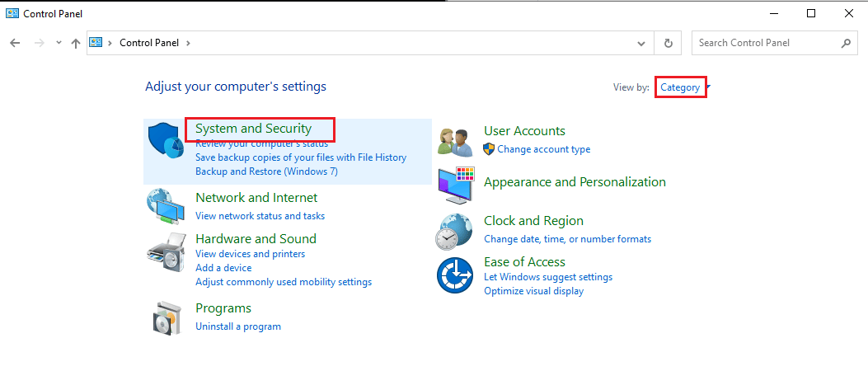The height and width of the screenshot is (385, 868).
Task: Open the System and Security shield icon
Action: pyautogui.click(x=166, y=140)
